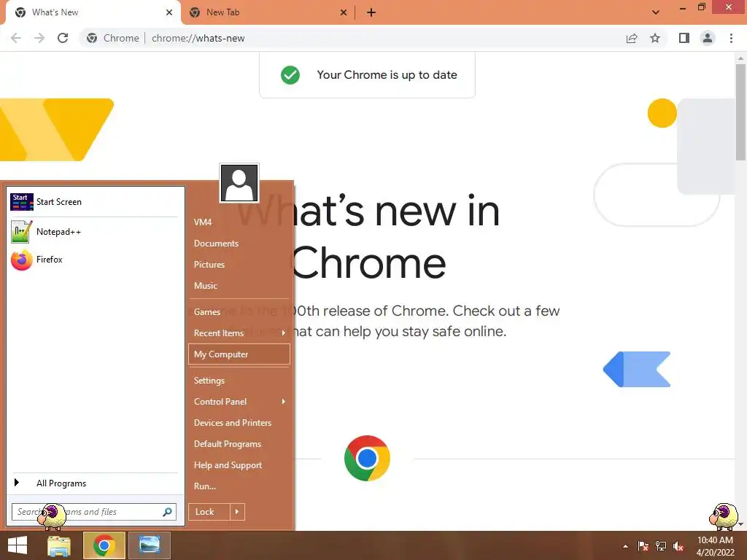Open the Chrome profile avatar button
Image resolution: width=747 pixels, height=560 pixels.
[x=708, y=38]
